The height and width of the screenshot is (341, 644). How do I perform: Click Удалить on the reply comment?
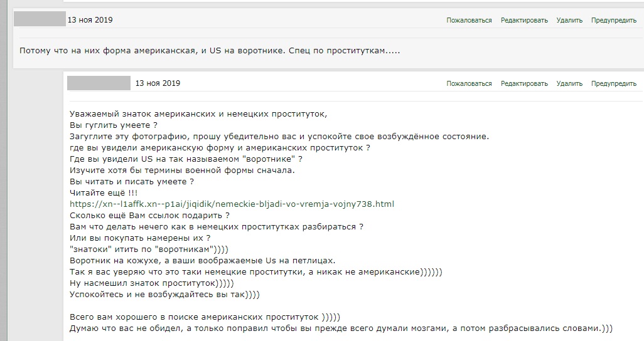(569, 83)
